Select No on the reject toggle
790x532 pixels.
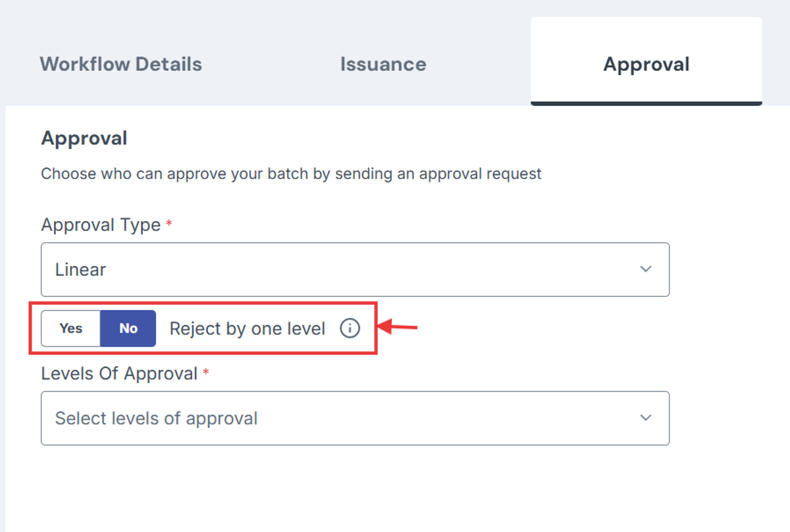128,328
